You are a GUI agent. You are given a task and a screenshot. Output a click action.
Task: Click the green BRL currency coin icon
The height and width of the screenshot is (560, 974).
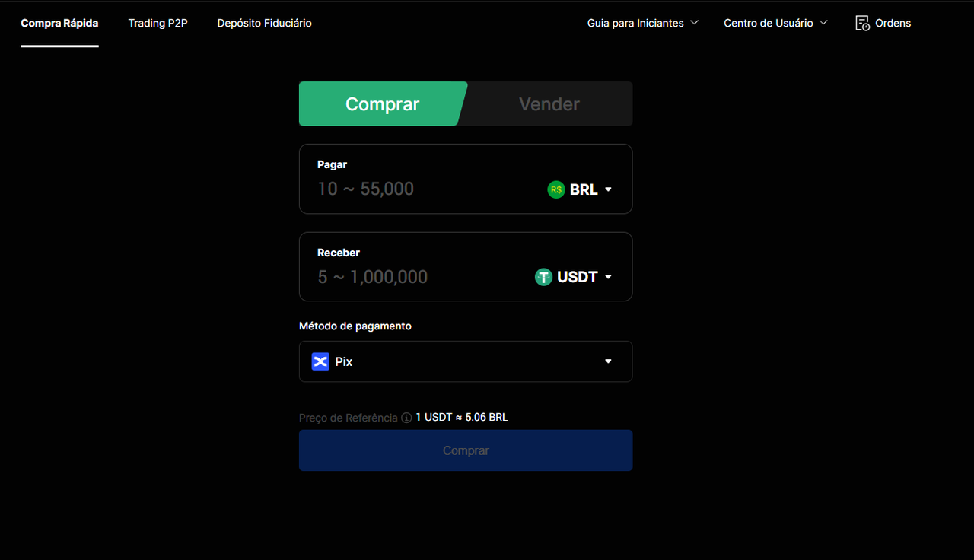556,189
